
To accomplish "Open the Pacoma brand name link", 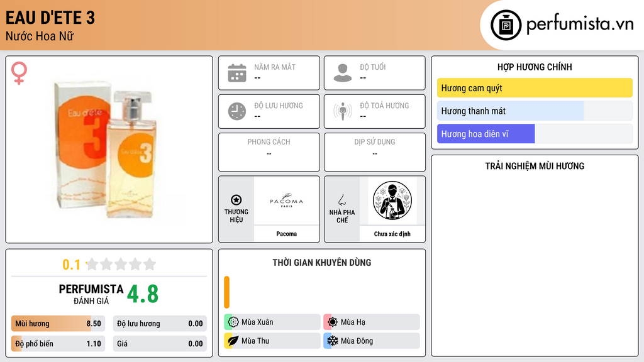I will [x=286, y=234].
